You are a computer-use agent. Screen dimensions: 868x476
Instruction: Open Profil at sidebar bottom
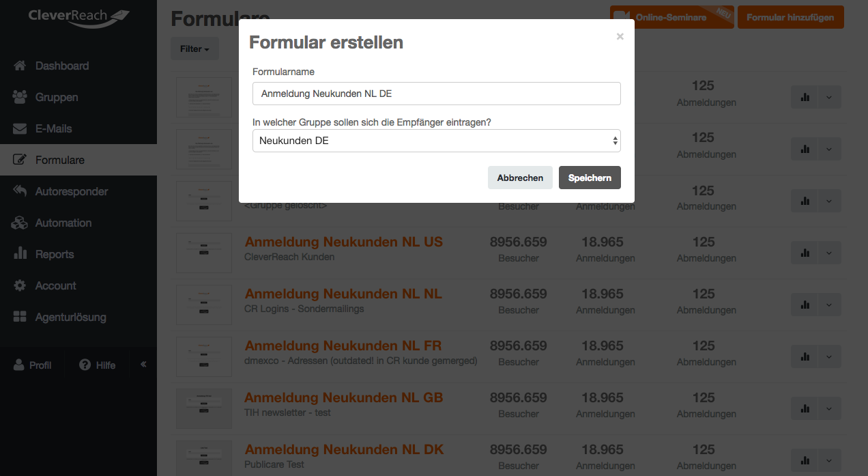pyautogui.click(x=33, y=365)
